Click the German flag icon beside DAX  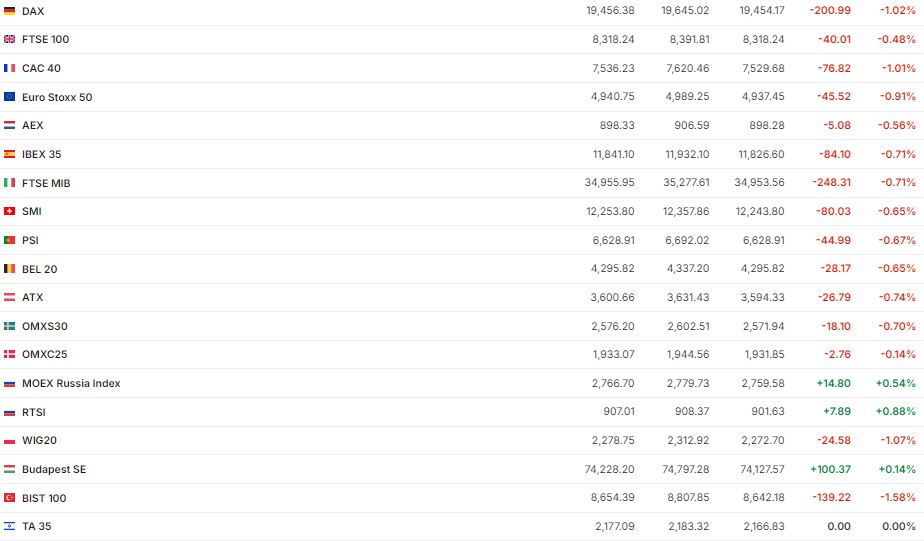click(10, 11)
